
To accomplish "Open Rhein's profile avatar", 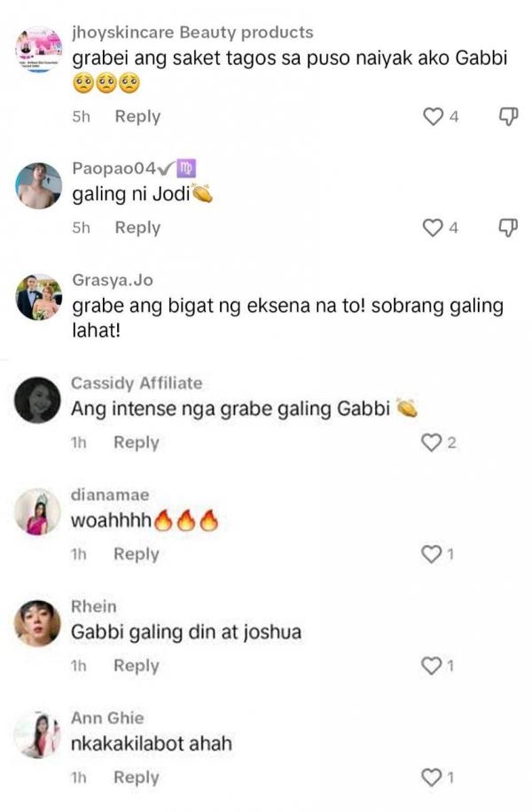I will [x=37, y=623].
